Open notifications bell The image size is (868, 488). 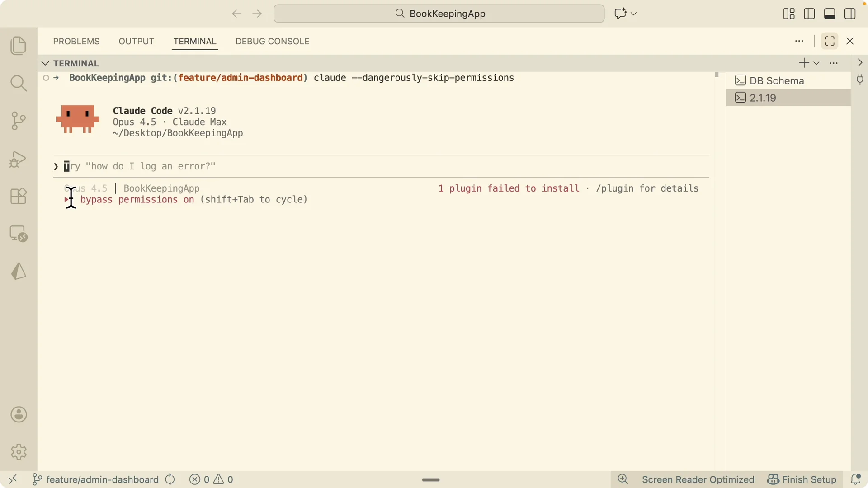tap(855, 479)
